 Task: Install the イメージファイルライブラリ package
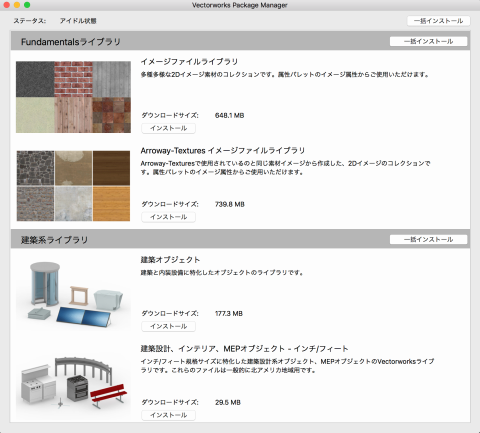click(x=168, y=128)
